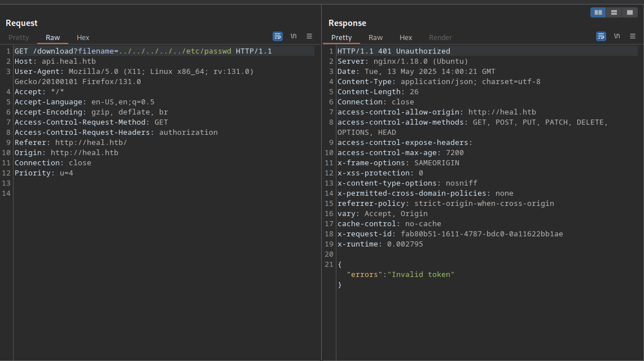Open the Response Raw tab
The width and height of the screenshot is (644, 361).
tap(375, 38)
